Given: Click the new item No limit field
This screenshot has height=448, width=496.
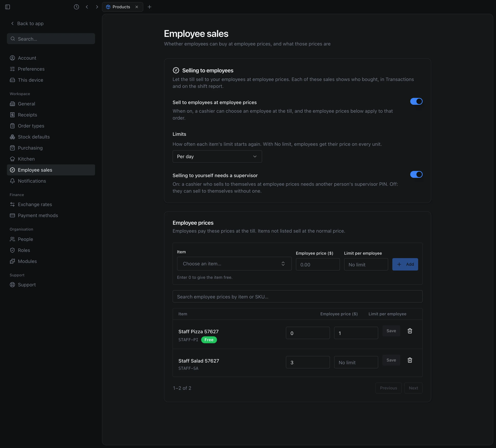Looking at the screenshot, I should (366, 264).
